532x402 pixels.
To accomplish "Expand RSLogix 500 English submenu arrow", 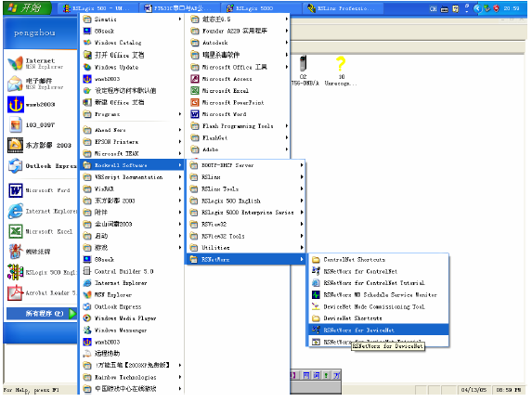I will 302,201.
